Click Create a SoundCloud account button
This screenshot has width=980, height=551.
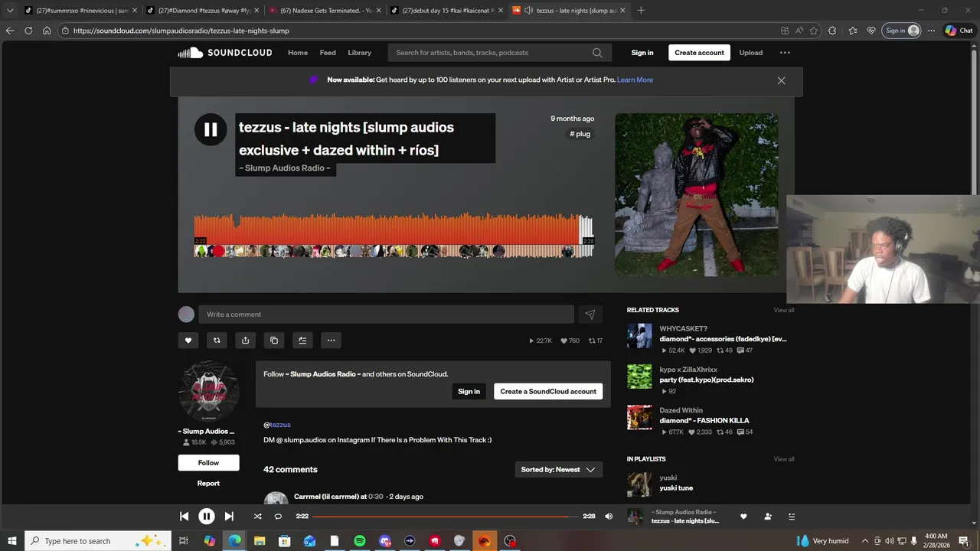tap(548, 392)
